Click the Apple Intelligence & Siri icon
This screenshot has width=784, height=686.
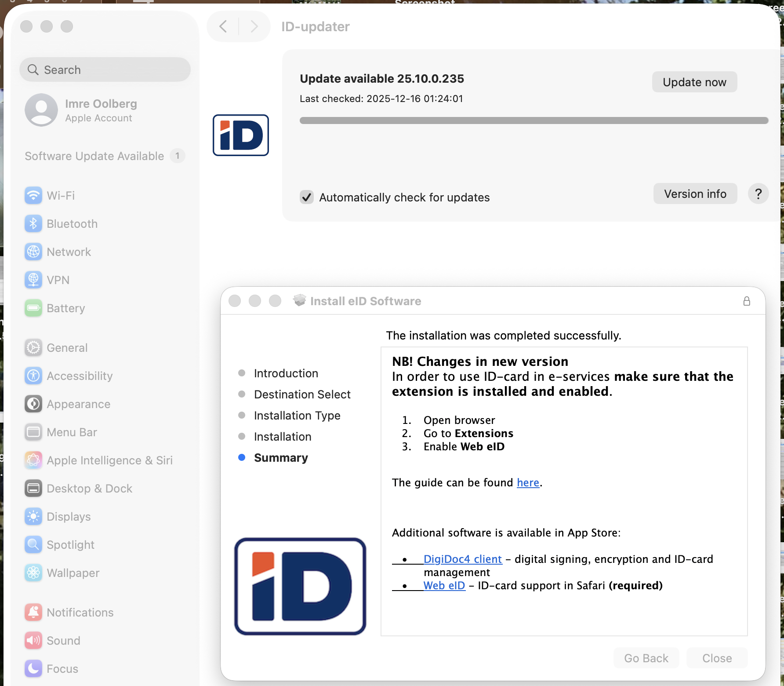point(33,460)
